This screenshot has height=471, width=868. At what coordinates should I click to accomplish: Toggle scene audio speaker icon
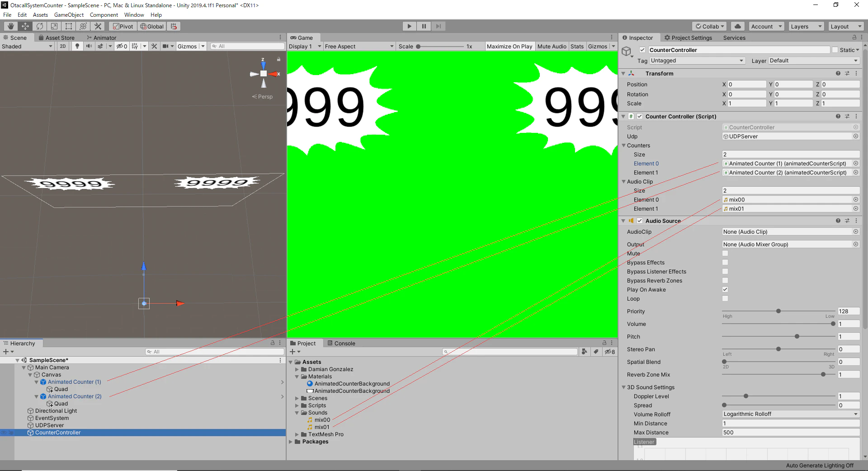[x=89, y=46]
